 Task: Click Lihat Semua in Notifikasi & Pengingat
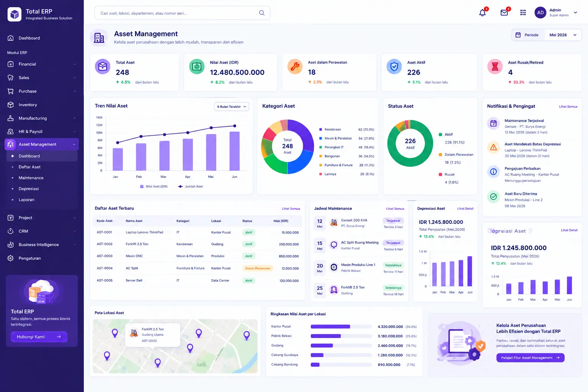click(x=568, y=107)
